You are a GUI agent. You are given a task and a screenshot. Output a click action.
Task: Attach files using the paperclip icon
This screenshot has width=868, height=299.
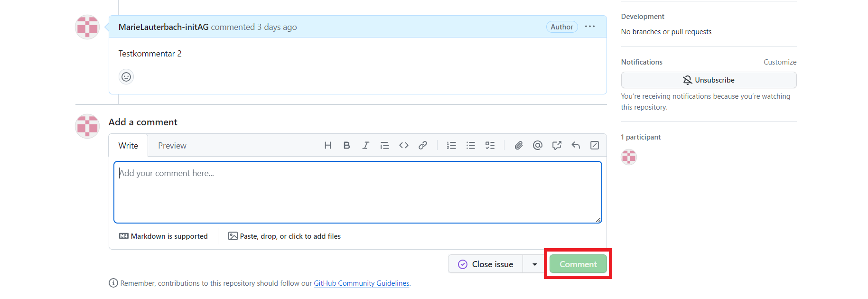[519, 145]
